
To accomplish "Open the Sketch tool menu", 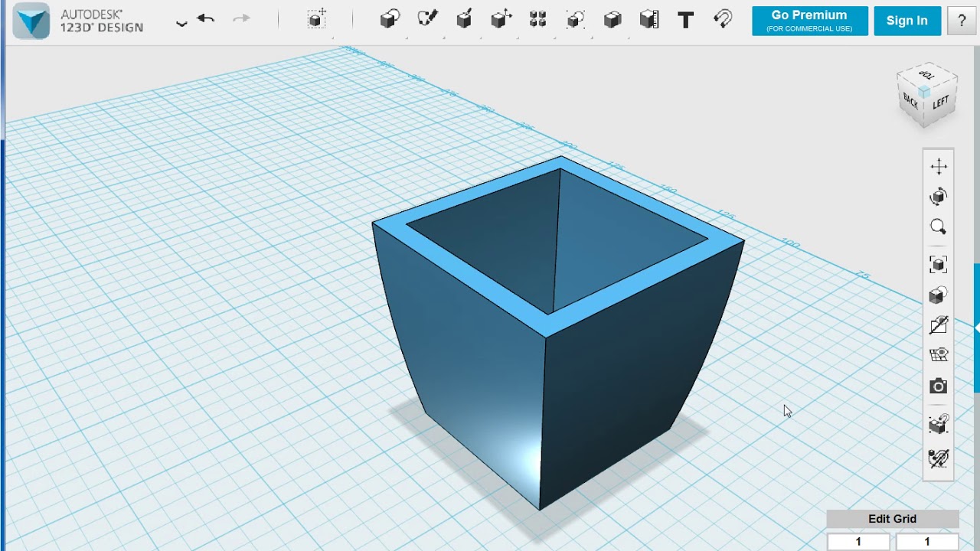I will click(427, 19).
